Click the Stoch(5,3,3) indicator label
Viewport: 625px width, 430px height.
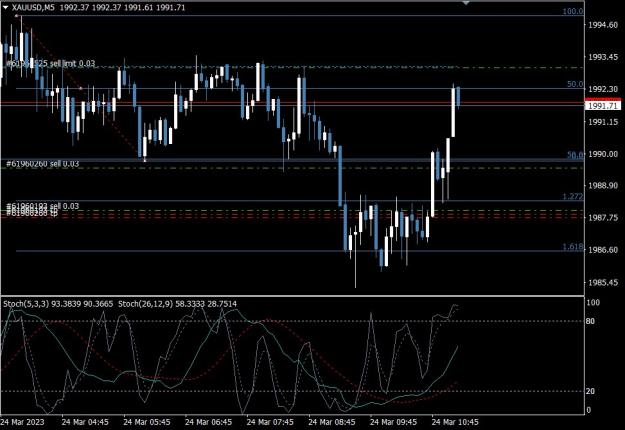click(x=26, y=304)
